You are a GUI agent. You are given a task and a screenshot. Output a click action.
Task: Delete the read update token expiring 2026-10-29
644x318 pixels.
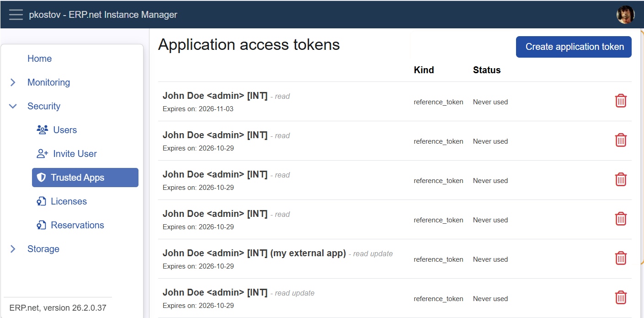[x=621, y=297]
